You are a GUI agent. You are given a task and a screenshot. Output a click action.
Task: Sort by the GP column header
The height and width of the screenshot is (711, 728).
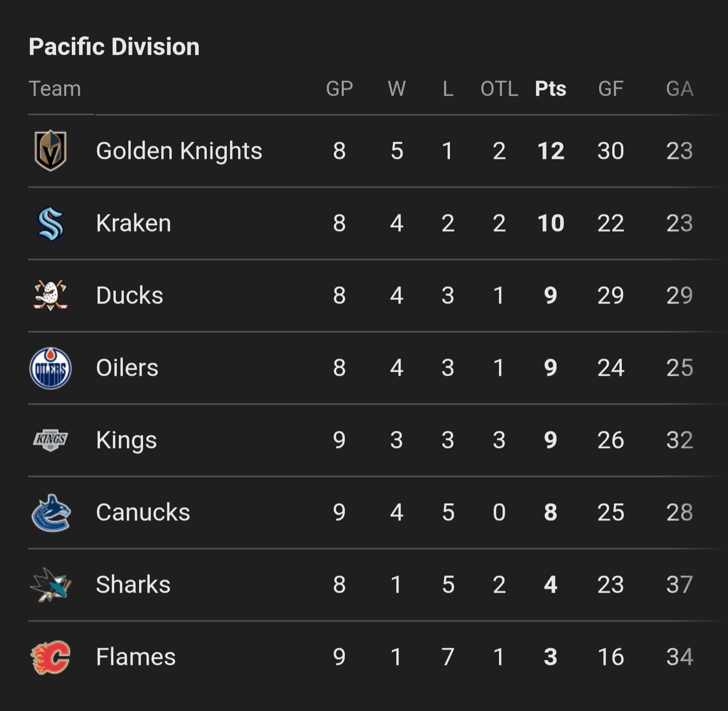[x=339, y=89]
